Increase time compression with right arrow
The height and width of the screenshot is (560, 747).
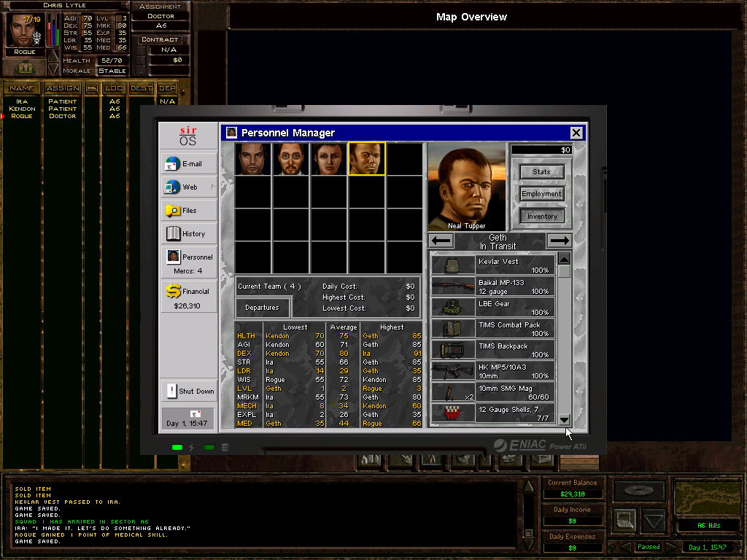(671, 547)
